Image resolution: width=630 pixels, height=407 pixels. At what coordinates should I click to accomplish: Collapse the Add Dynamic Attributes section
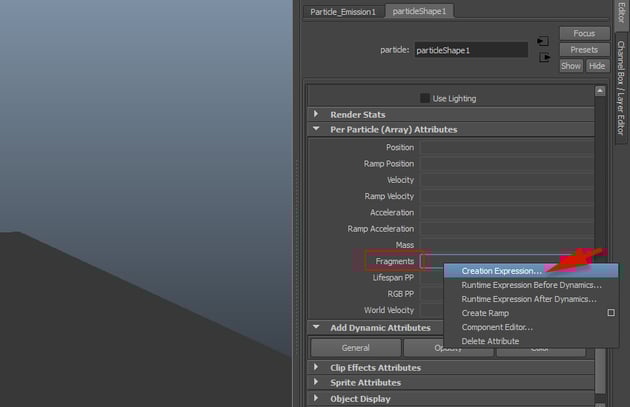(375, 327)
